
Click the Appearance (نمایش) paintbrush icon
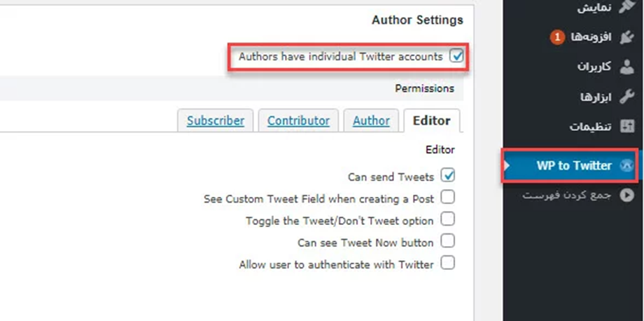coord(627,6)
